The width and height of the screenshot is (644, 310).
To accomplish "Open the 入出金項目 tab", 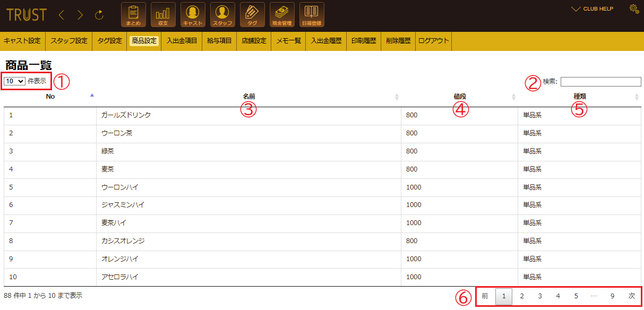I will (x=182, y=41).
